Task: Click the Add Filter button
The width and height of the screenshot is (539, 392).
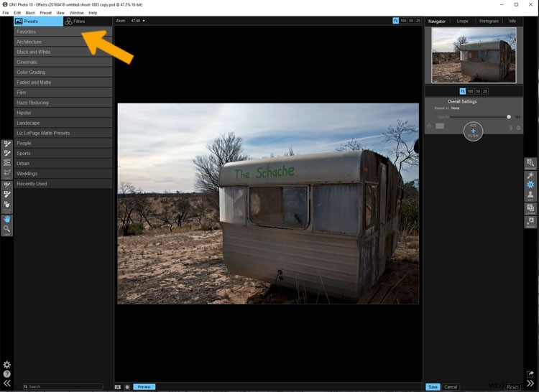Action: (x=474, y=131)
